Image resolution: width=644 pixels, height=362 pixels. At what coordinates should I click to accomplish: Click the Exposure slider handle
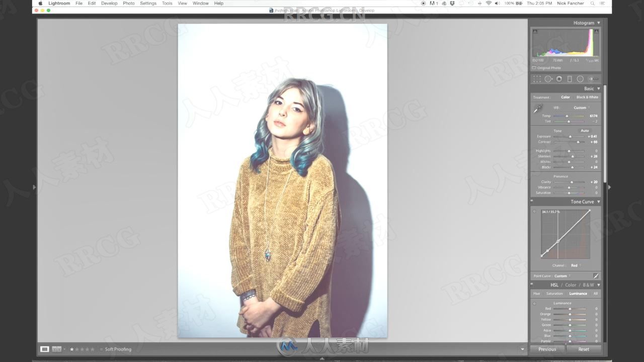(570, 136)
